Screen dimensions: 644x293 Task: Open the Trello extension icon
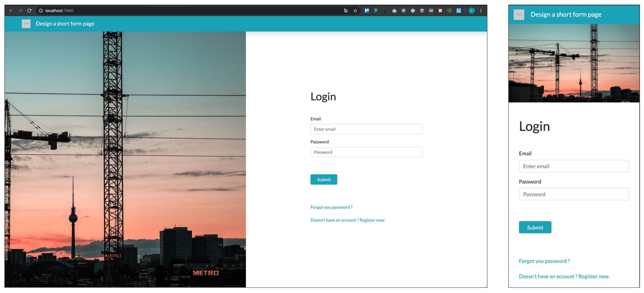coord(366,11)
